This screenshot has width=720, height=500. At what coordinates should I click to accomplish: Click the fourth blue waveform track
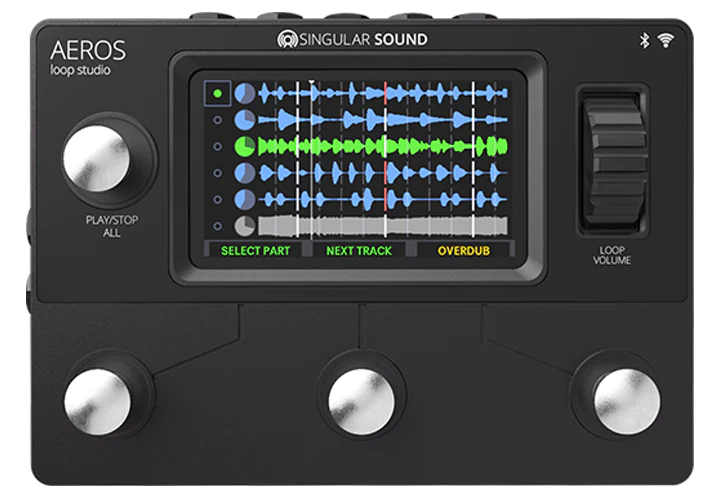[383, 173]
